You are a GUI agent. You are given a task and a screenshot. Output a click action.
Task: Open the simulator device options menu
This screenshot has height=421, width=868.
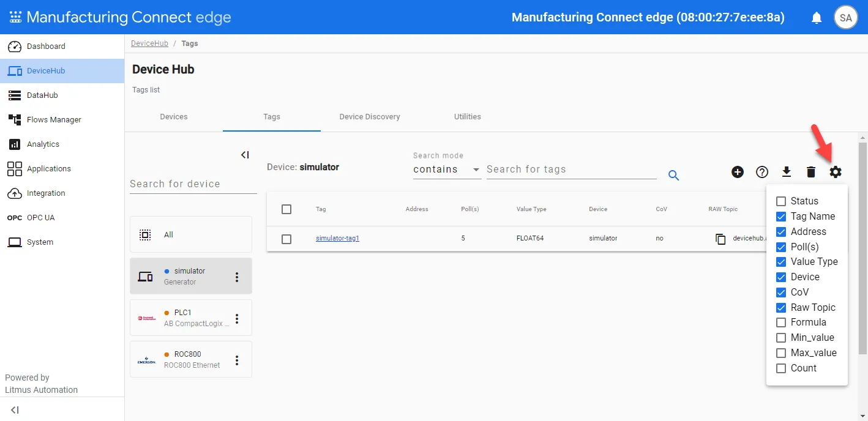238,277
